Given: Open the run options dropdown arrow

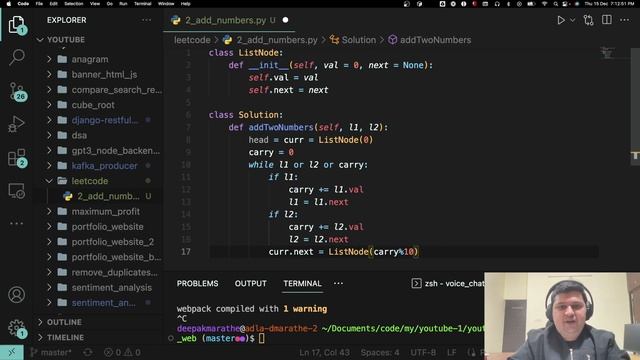Looking at the screenshot, I should tap(572, 20).
